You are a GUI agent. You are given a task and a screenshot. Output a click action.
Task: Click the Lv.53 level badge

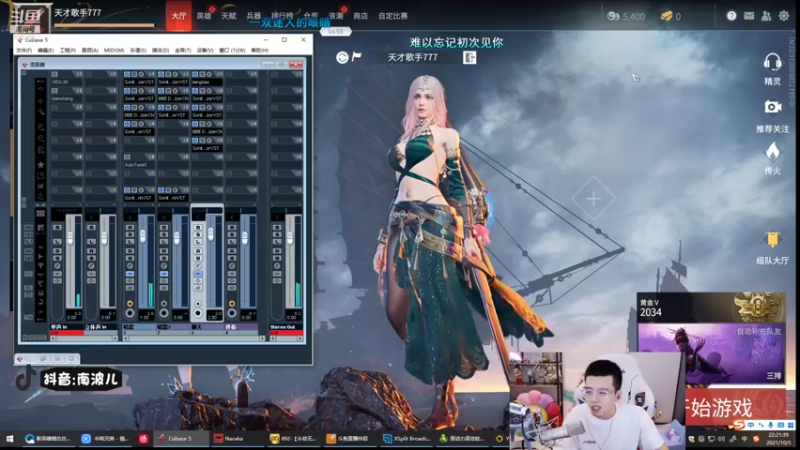pos(336,31)
